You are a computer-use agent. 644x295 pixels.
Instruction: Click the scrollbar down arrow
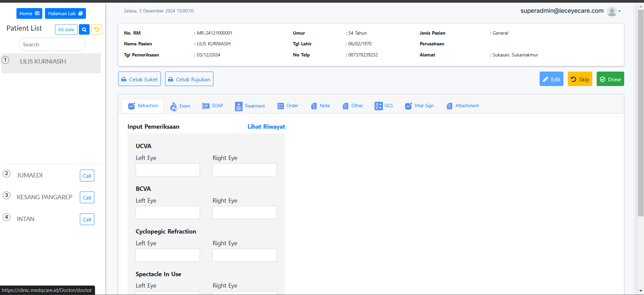pyautogui.click(x=641, y=291)
